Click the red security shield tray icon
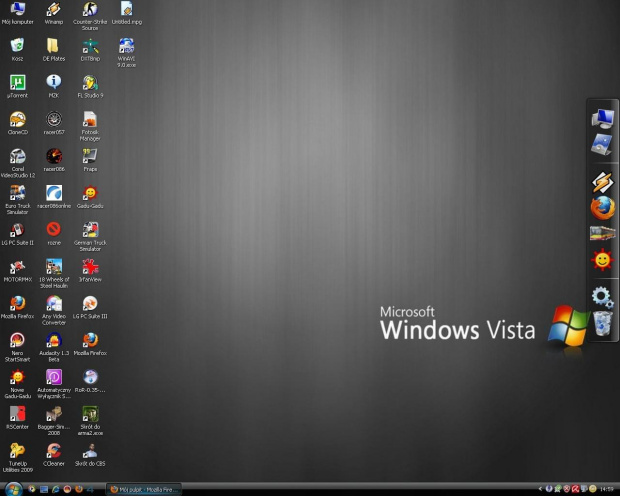The width and height of the screenshot is (620, 496). (567, 489)
